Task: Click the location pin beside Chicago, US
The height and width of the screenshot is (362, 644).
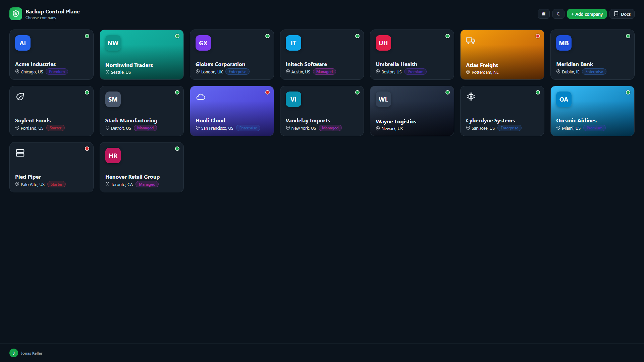Action: click(17, 72)
